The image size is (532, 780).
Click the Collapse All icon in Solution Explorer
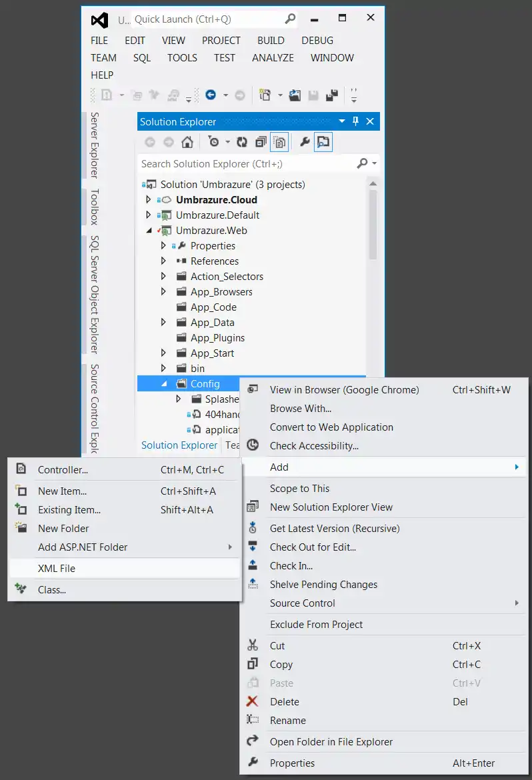click(261, 142)
